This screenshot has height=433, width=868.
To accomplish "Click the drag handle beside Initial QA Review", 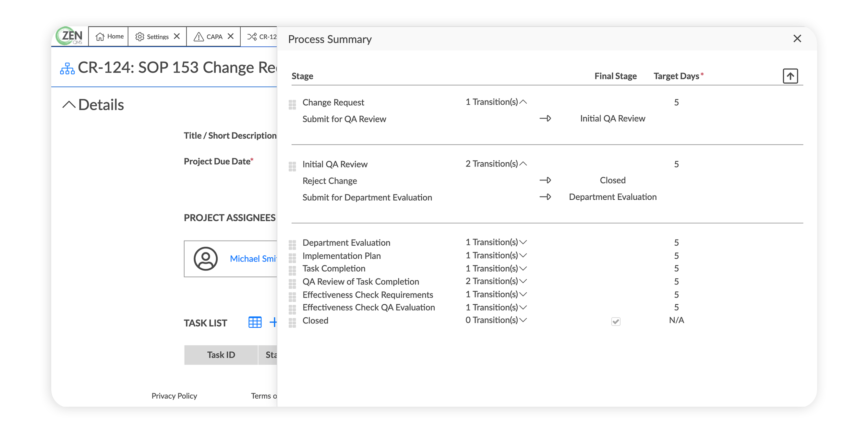I will pyautogui.click(x=292, y=167).
